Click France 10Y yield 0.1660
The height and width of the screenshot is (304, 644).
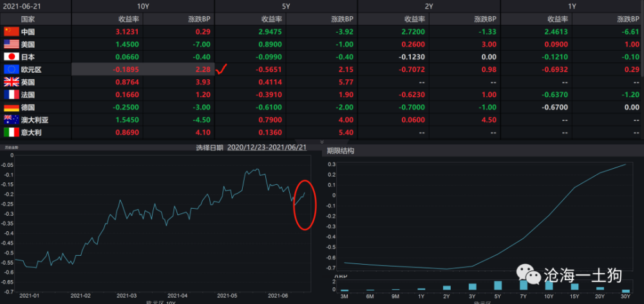click(x=127, y=95)
